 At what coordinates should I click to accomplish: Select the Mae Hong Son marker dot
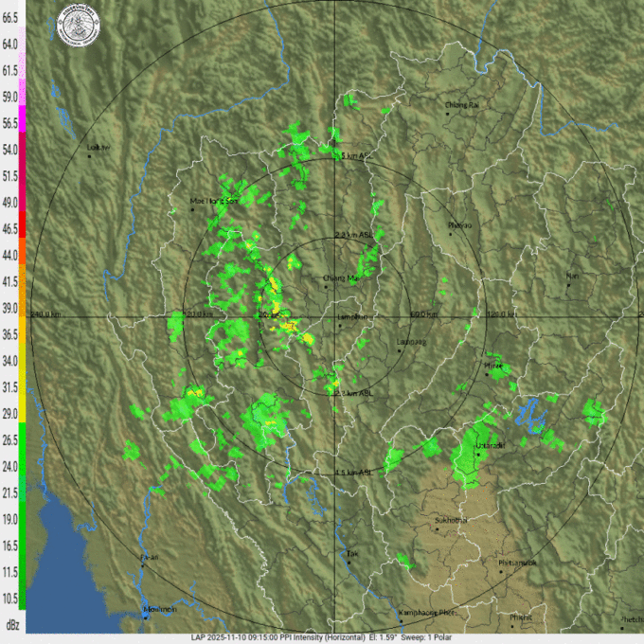coord(192,209)
